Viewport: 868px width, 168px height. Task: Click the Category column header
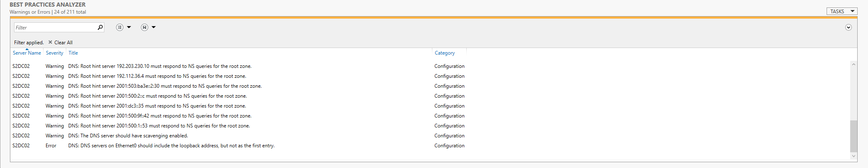click(445, 53)
